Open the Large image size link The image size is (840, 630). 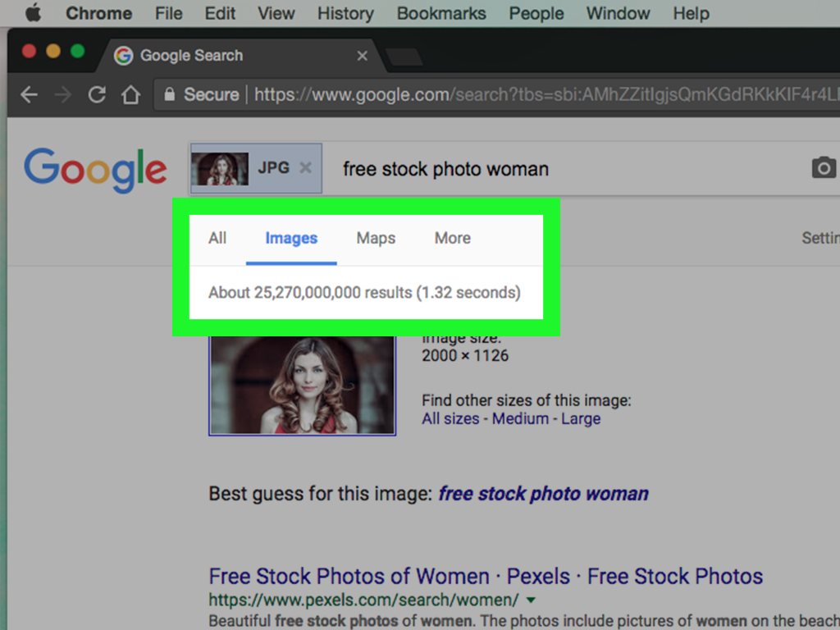pos(580,419)
